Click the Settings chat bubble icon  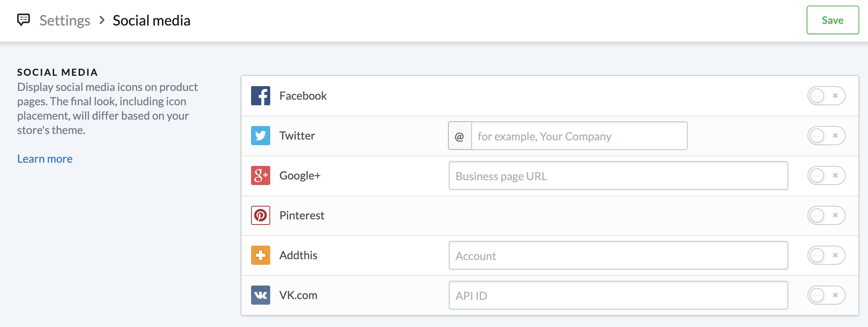coord(24,20)
